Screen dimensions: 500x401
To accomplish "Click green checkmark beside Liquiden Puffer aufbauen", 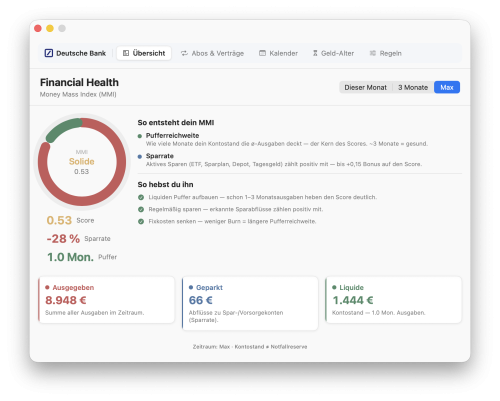I will pos(141,197).
